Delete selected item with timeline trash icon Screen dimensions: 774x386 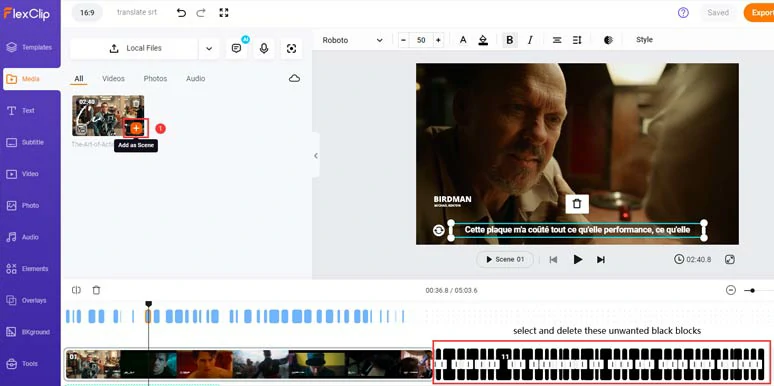[x=96, y=290]
